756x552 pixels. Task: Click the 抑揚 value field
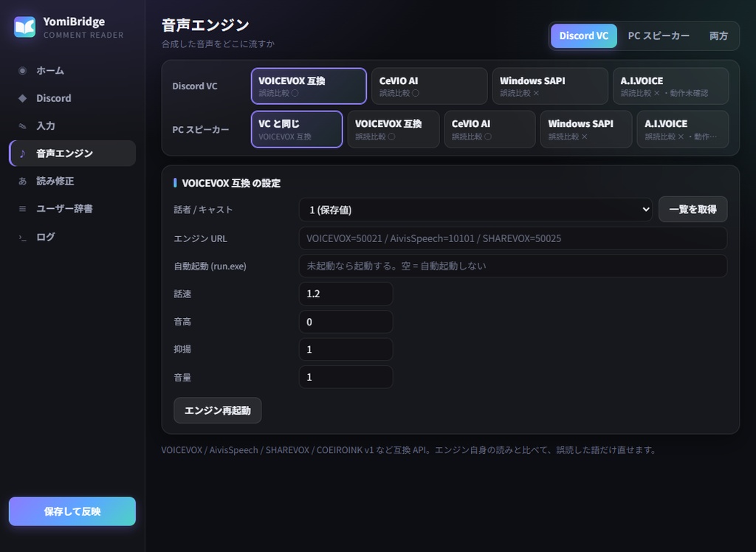pyautogui.click(x=346, y=349)
